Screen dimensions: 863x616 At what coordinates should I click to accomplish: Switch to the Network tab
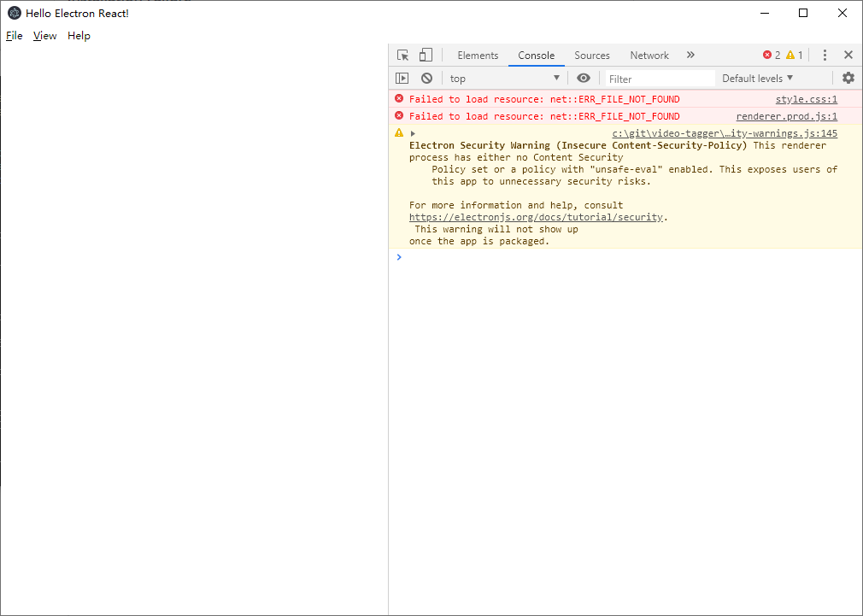pos(649,55)
